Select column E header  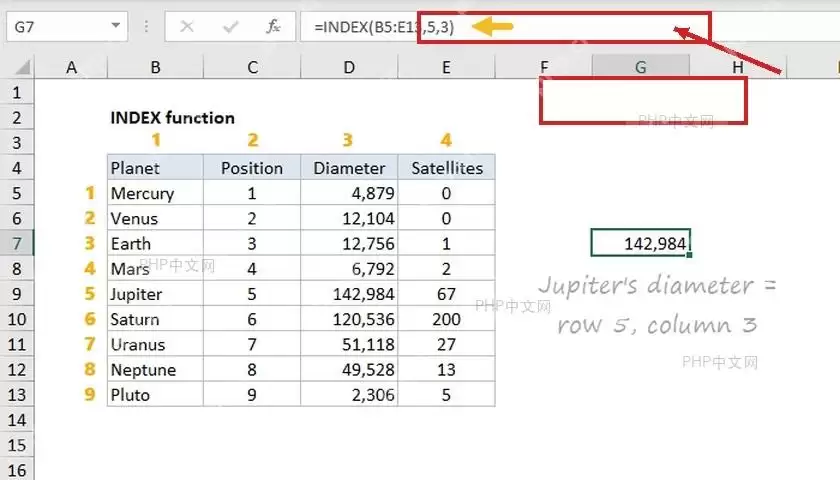pos(446,67)
